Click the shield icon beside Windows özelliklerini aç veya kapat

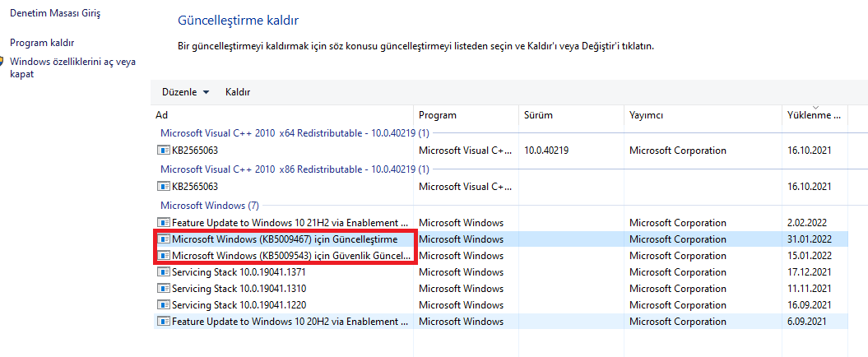[2, 62]
